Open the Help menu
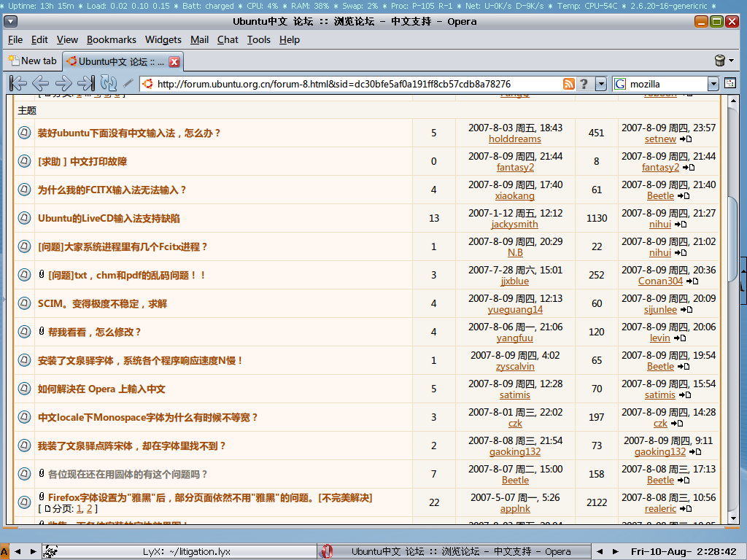Screen dimensions: 747x560 289,39
